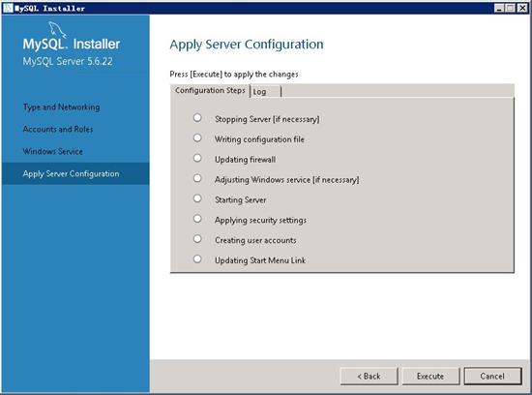Select the Windows Service sidebar step
The image size is (532, 395).
(x=53, y=151)
